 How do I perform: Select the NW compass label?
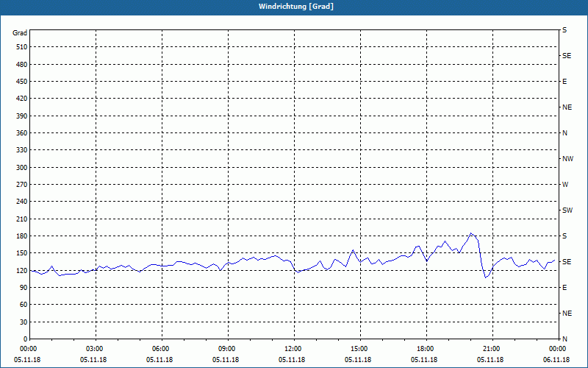click(x=567, y=159)
